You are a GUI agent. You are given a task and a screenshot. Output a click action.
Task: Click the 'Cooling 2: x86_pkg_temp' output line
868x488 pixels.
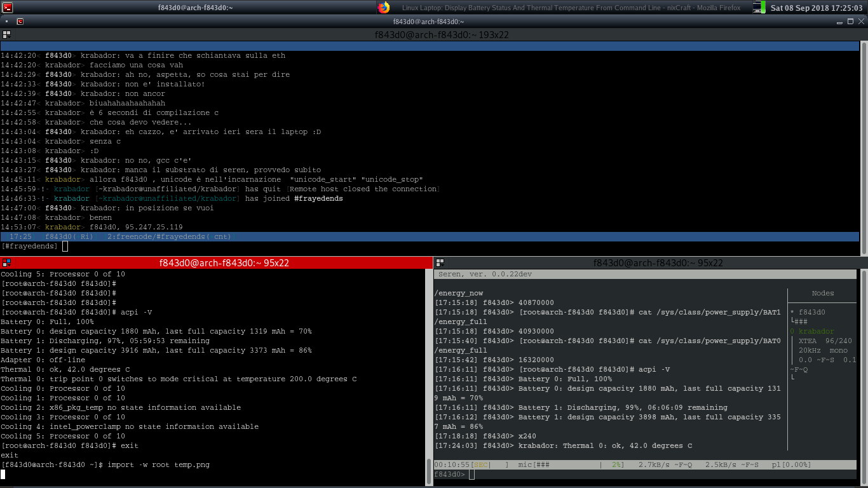coord(121,408)
